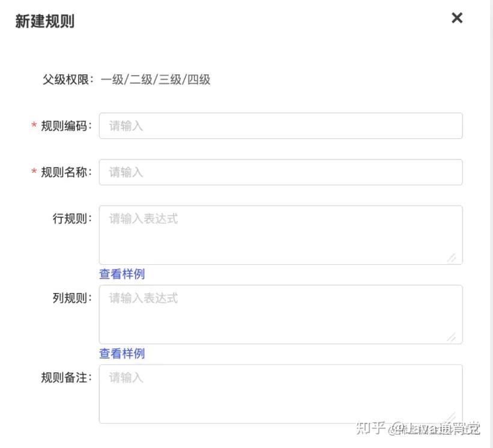Click the 规则名称 field label

pyautogui.click(x=66, y=172)
